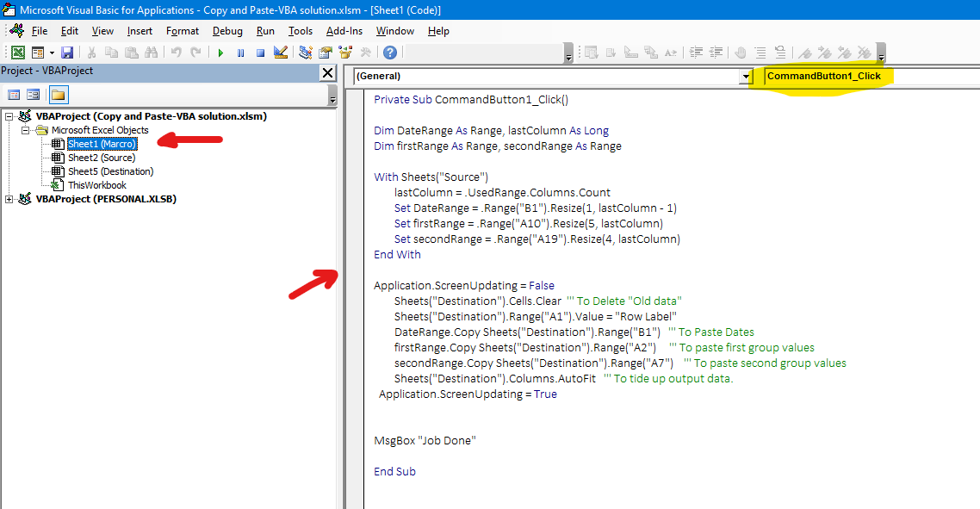Click View Code icon in Project pane
The width and height of the screenshot is (980, 509).
coord(14,95)
